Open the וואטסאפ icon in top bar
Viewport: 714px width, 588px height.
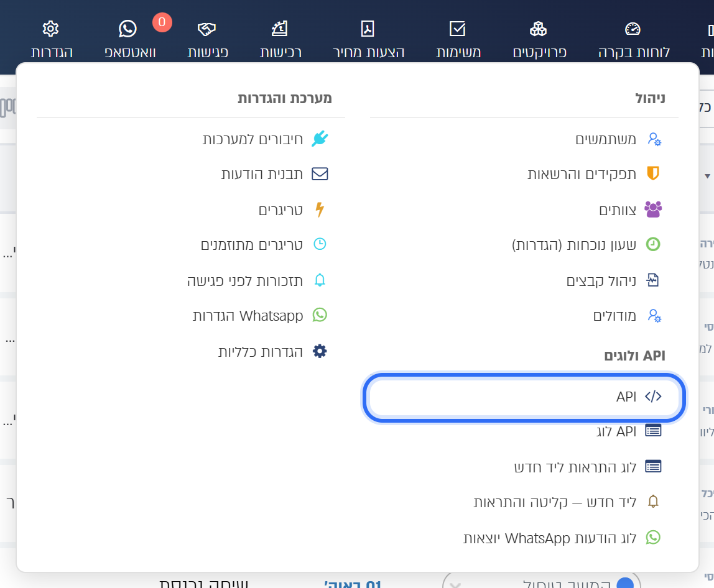click(127, 29)
